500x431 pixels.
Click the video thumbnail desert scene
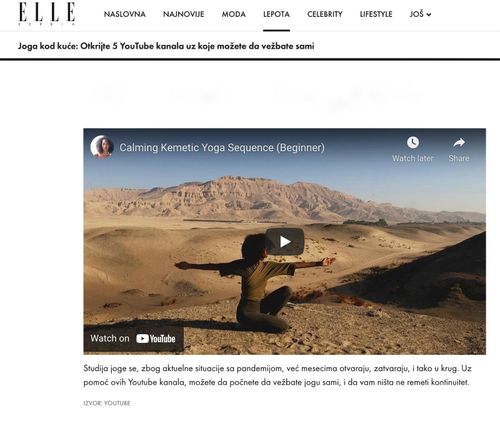point(285,241)
